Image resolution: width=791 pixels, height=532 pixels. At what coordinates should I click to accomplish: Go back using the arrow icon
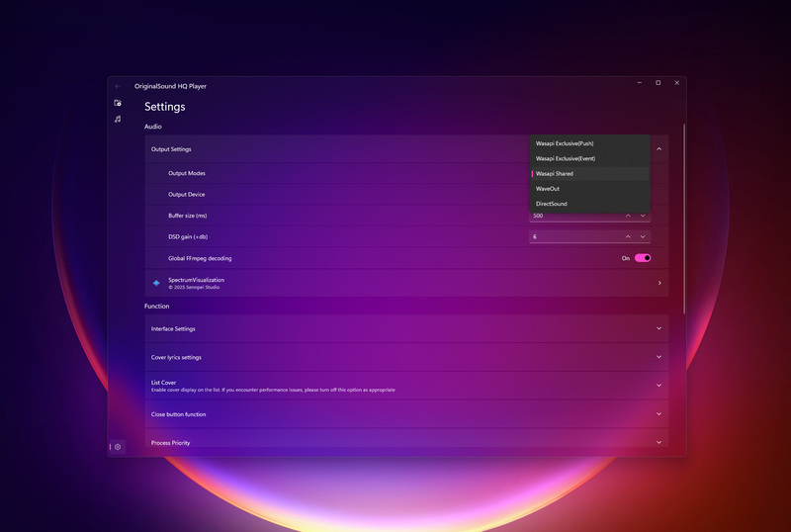click(118, 86)
